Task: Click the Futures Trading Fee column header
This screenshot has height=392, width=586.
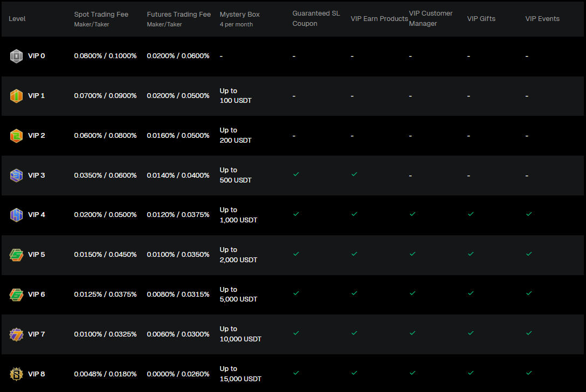Action: 178,19
